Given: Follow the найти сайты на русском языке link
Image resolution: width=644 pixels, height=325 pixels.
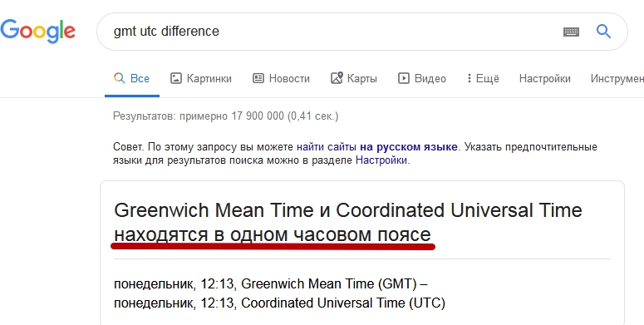Looking at the screenshot, I should click(377, 146).
